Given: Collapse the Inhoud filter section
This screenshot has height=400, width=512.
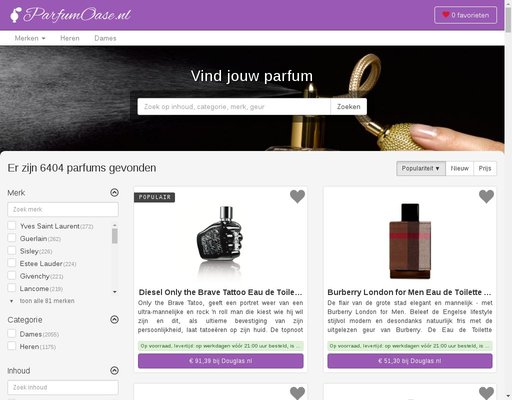Looking at the screenshot, I should 114,370.
